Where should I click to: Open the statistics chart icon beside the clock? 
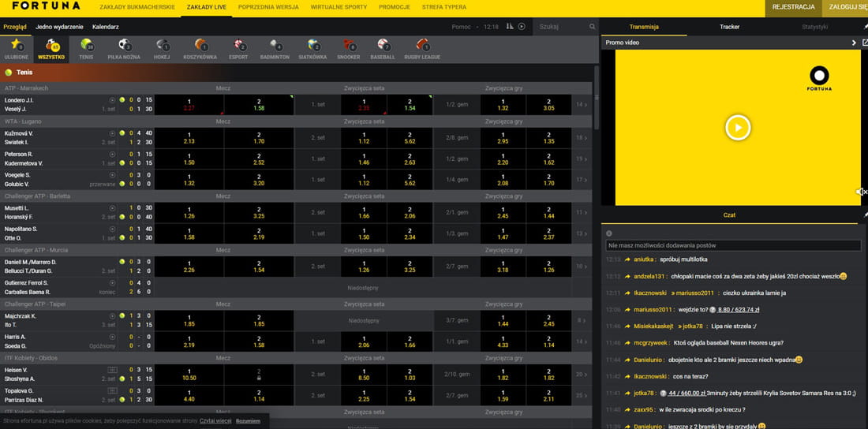point(509,27)
